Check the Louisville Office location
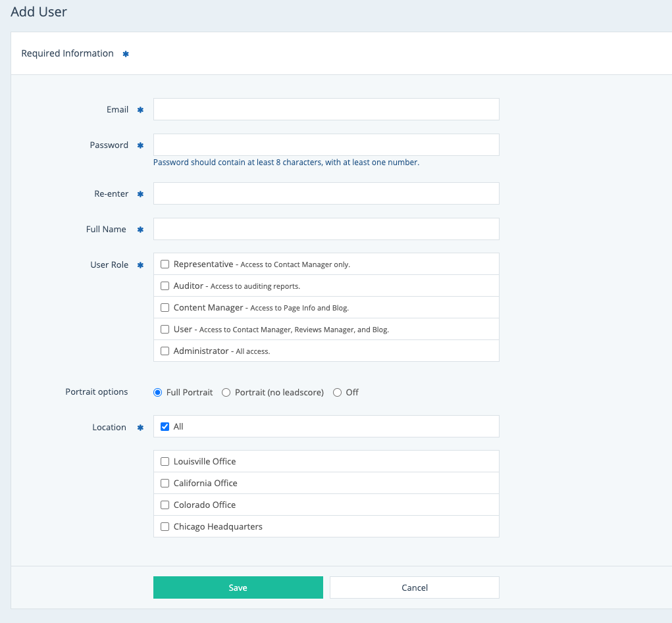The width and height of the screenshot is (672, 623). 165,462
